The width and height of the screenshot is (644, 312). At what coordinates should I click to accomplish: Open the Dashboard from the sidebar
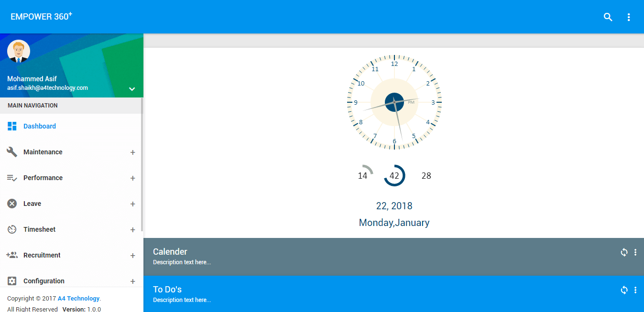tap(40, 126)
